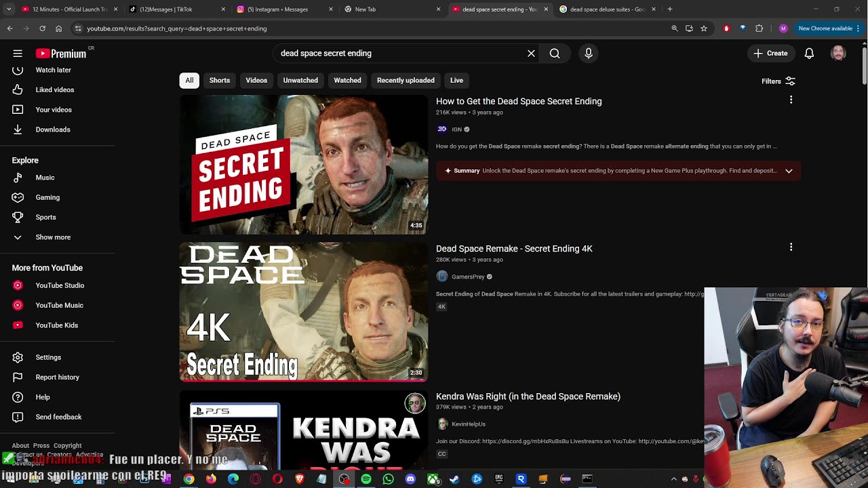Screen dimensions: 868x488
Task: Open the YouTube guide hamburger menu
Action: [18, 54]
